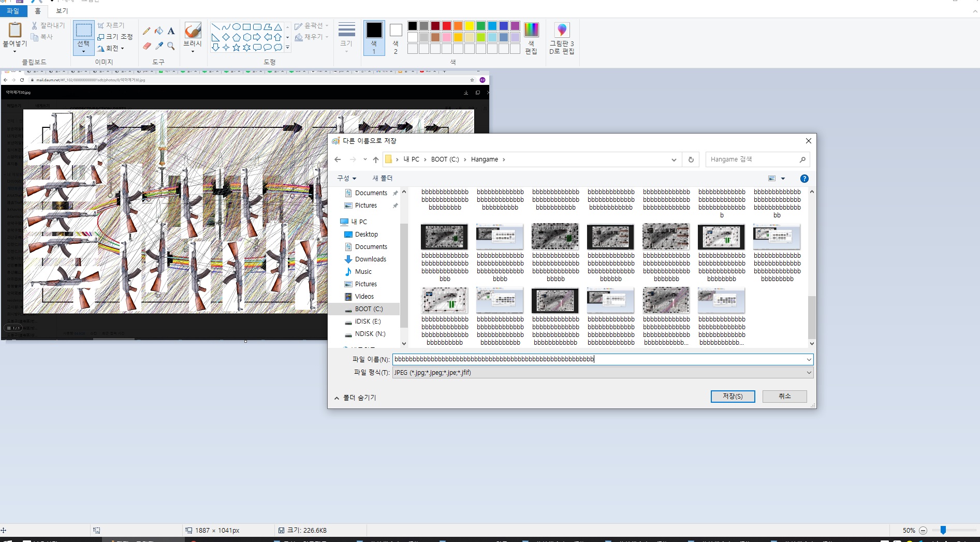Choose the Rectangular selection tool
This screenshot has height=542, width=980.
[83, 31]
